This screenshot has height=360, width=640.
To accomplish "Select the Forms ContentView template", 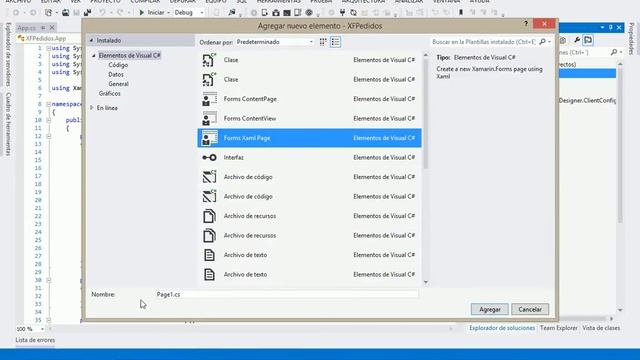I will pos(309,118).
